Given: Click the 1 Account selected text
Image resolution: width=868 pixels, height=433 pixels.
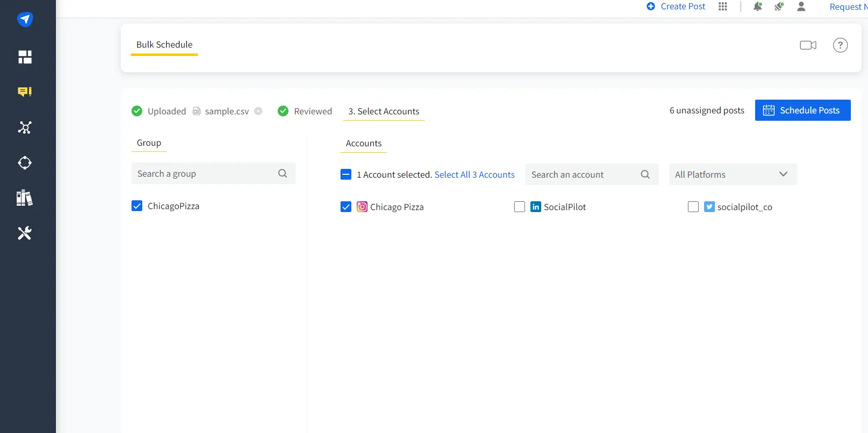Looking at the screenshot, I should (x=395, y=175).
